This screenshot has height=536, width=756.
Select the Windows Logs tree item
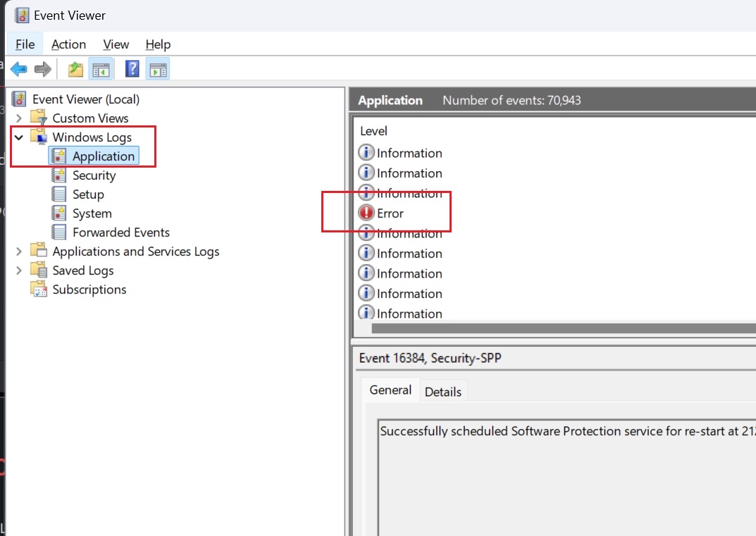click(x=92, y=137)
